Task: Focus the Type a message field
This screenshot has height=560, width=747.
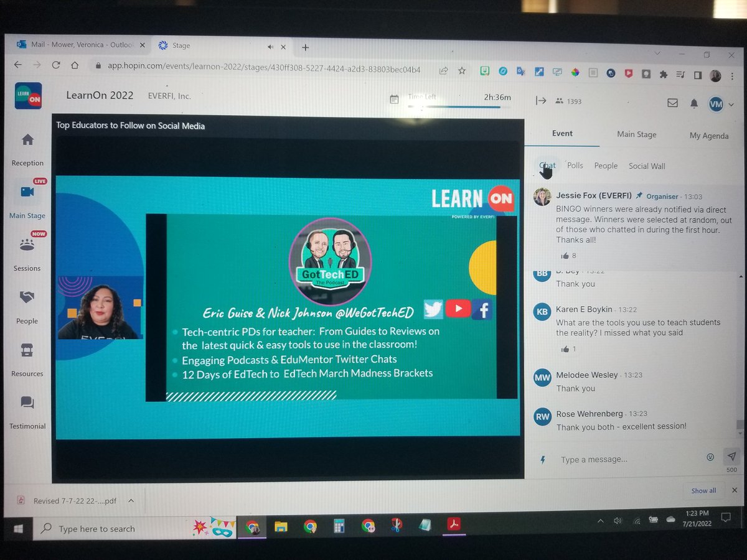Action: pyautogui.click(x=627, y=459)
